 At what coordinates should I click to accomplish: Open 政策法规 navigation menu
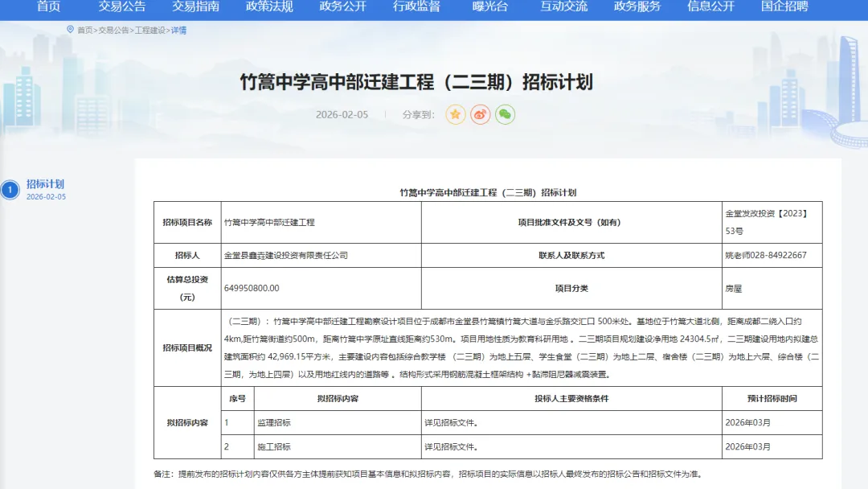click(269, 6)
